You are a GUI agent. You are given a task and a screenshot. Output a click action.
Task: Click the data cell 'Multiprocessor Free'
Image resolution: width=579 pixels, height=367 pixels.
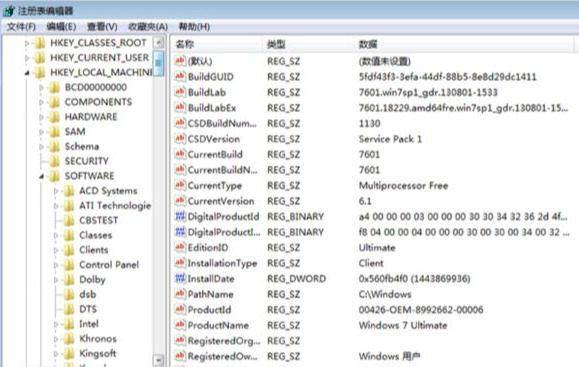403,185
